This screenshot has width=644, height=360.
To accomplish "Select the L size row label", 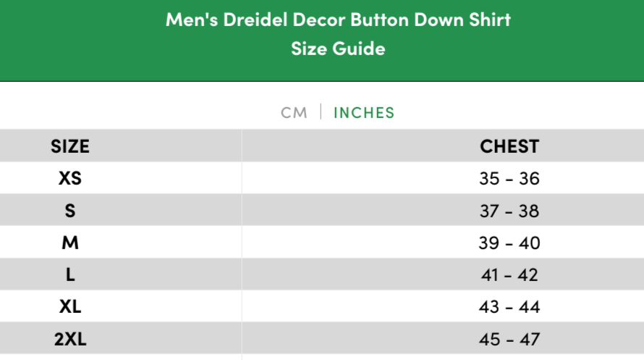I will pyautogui.click(x=70, y=275).
